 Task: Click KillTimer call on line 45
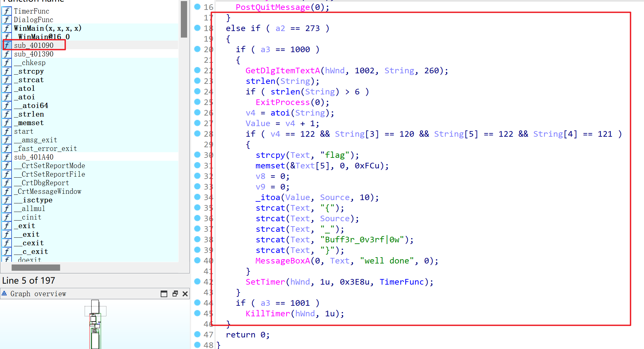click(268, 314)
